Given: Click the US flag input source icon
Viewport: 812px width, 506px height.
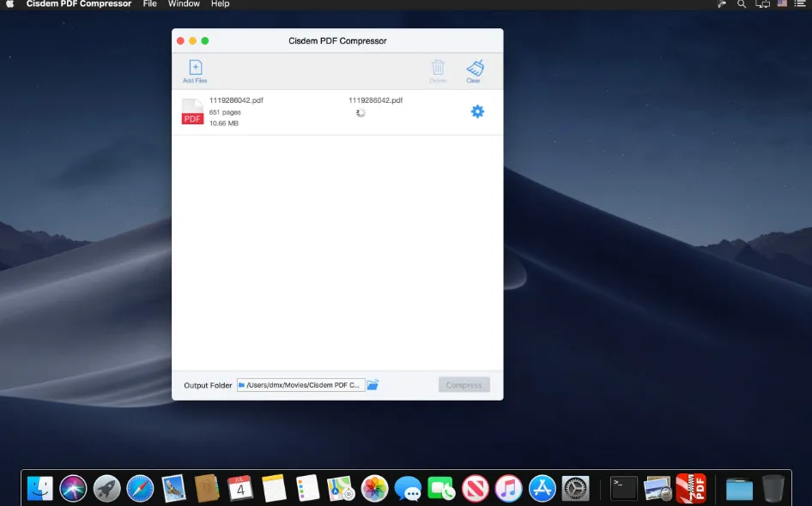Looking at the screenshot, I should (782, 3).
